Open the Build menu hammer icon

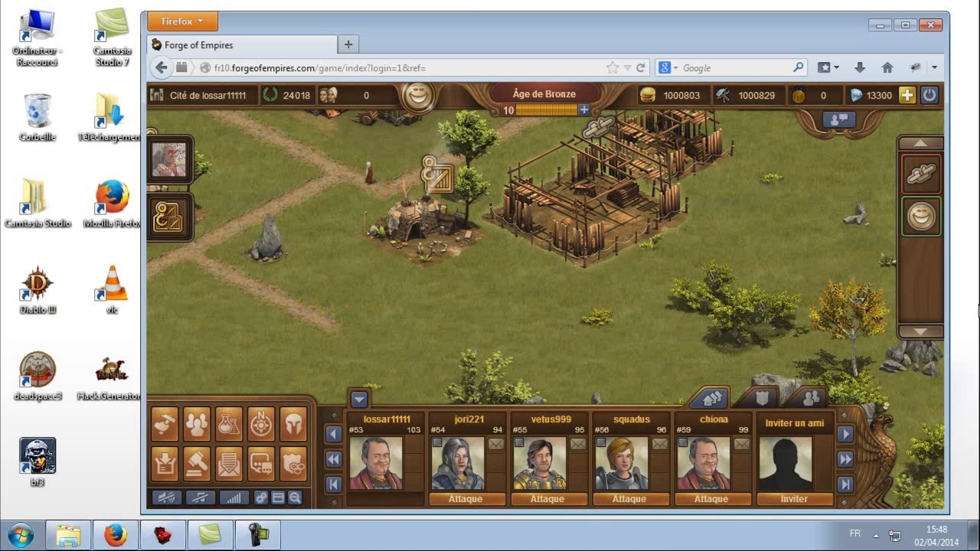click(x=165, y=423)
